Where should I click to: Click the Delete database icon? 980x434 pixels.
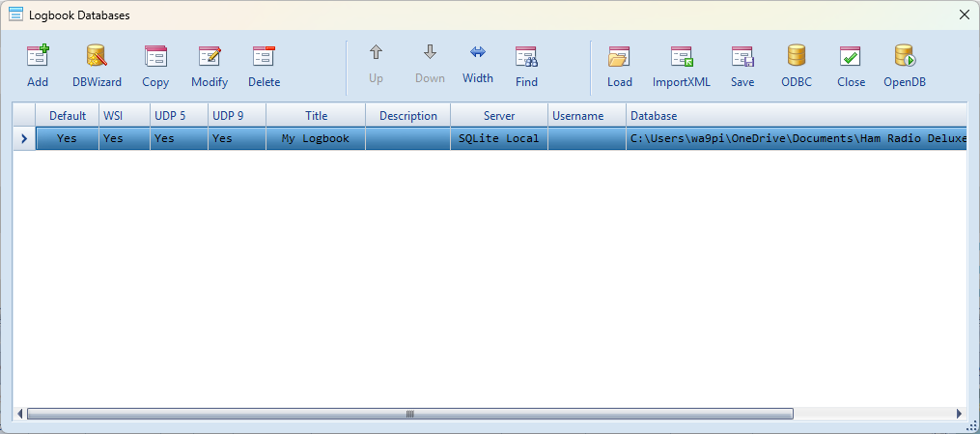tap(264, 56)
